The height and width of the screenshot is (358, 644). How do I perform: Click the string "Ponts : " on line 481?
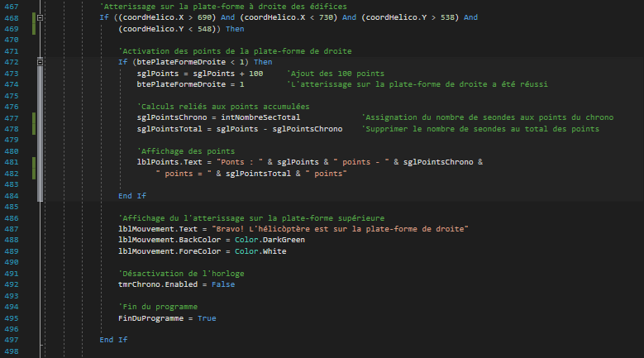coord(240,162)
